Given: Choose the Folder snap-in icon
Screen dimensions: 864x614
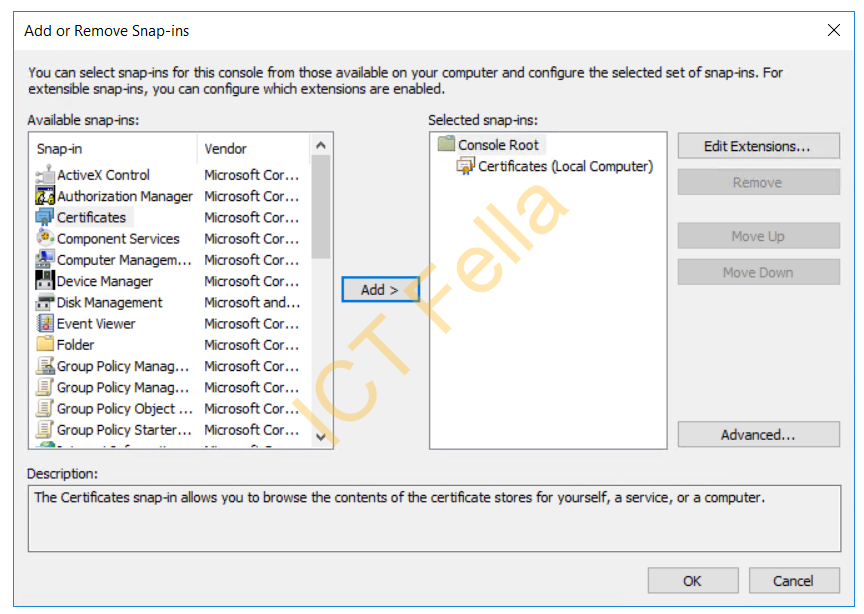Looking at the screenshot, I should (x=45, y=344).
